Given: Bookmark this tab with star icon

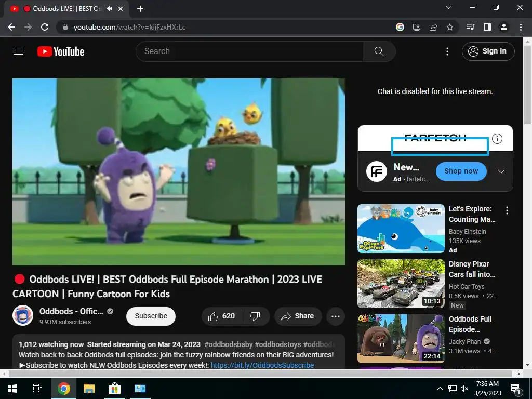Looking at the screenshot, I should pos(450,27).
